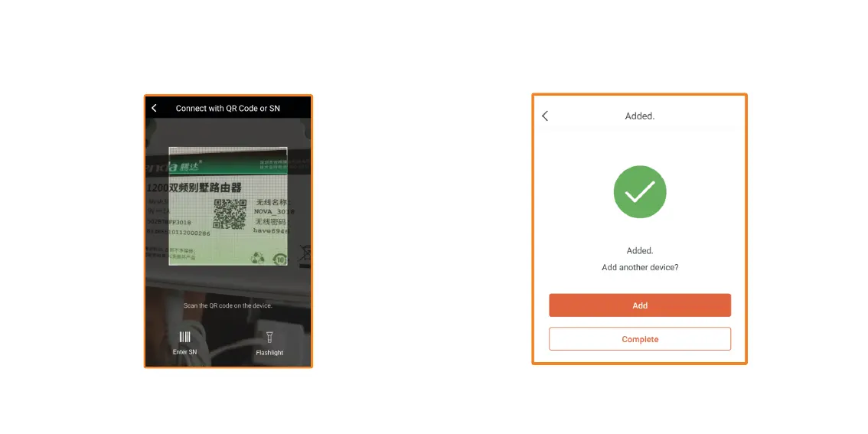Image resolution: width=868 pixels, height=434 pixels.
Task: Turn on the Flashlight icon
Action: (269, 337)
